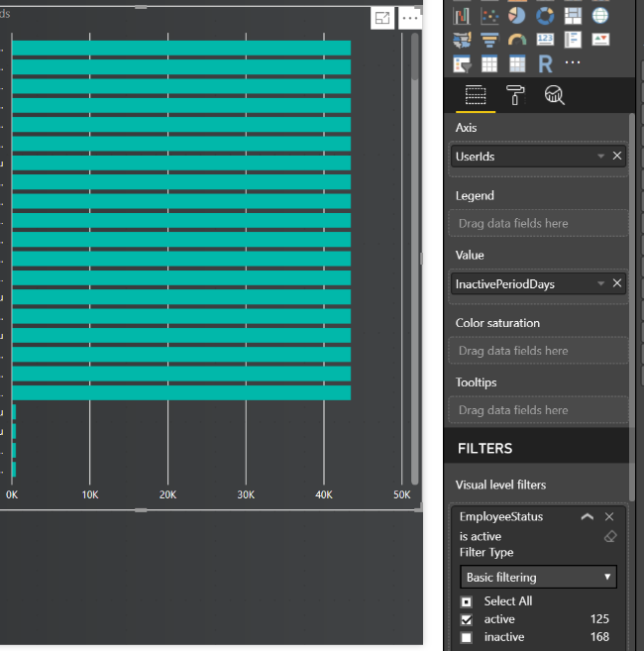Viewport: 644px width, 651px height.
Task: Click the Tooltips section label
Action: tap(476, 382)
